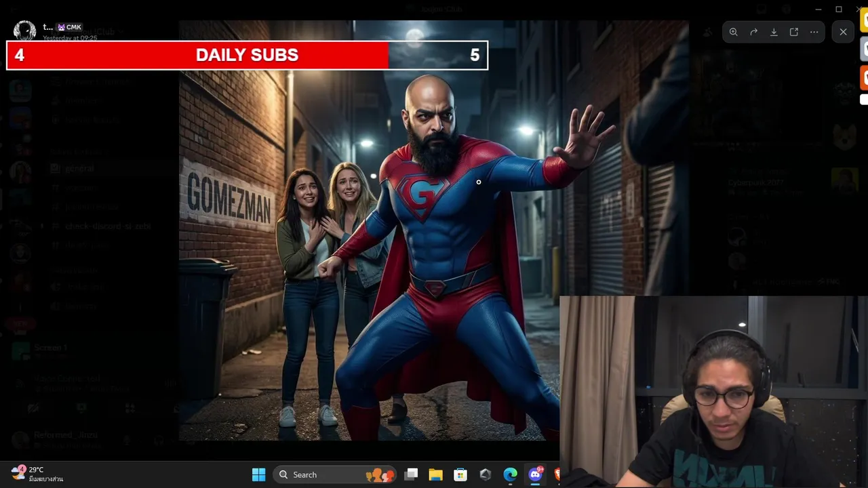Open the Windows Start menu
The width and height of the screenshot is (868, 488).
(x=258, y=474)
